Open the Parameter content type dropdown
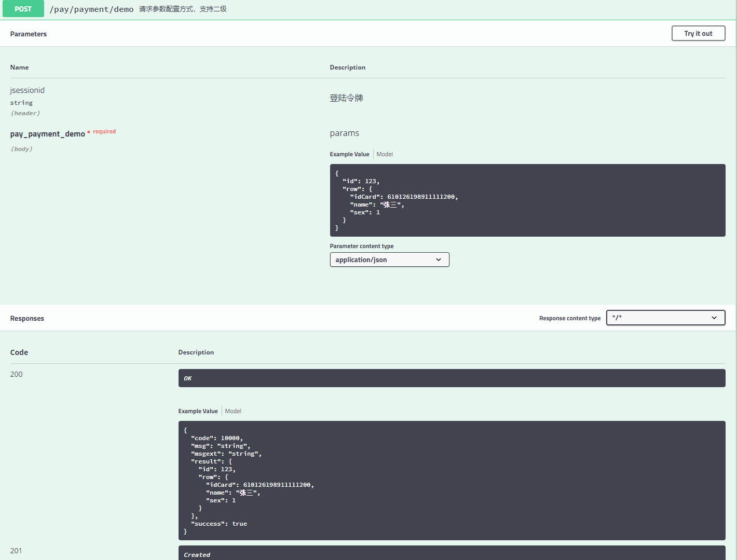The height and width of the screenshot is (560, 737). coord(389,259)
